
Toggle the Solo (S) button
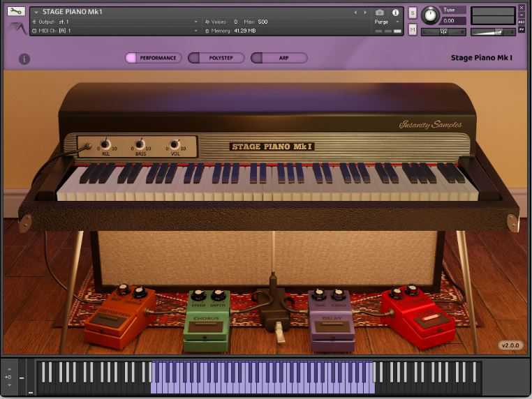[x=412, y=13]
